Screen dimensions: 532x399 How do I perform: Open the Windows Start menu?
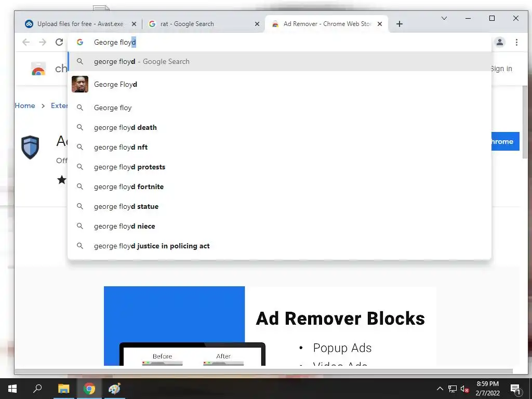pyautogui.click(x=12, y=389)
